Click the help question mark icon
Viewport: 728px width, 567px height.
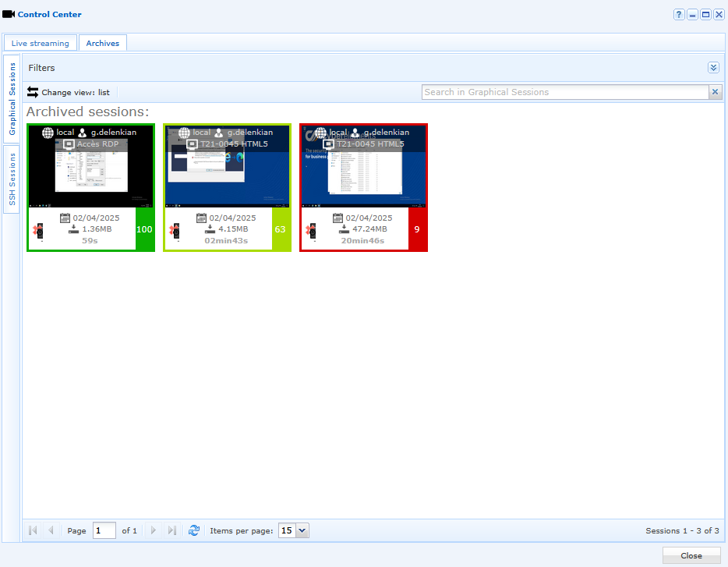679,14
